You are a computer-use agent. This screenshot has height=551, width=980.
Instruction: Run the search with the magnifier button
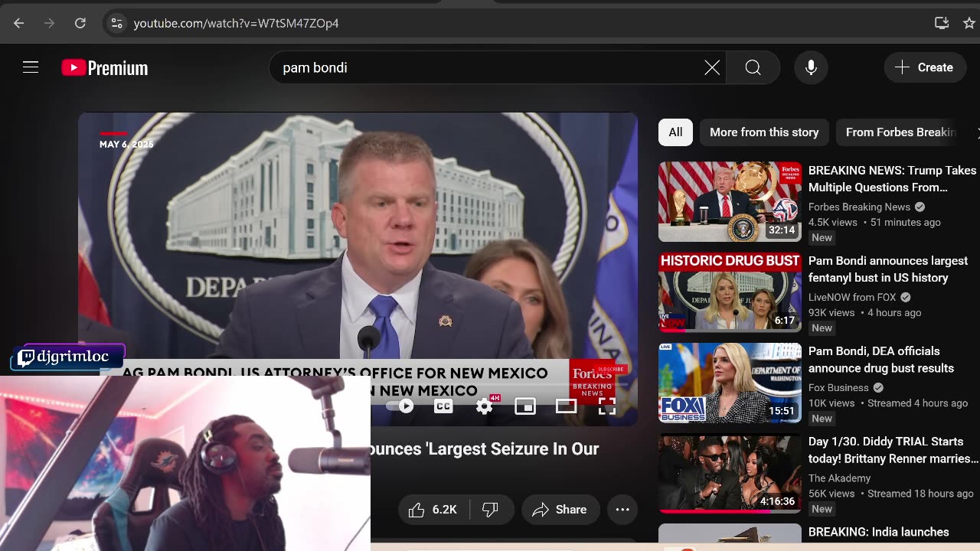click(x=753, y=67)
